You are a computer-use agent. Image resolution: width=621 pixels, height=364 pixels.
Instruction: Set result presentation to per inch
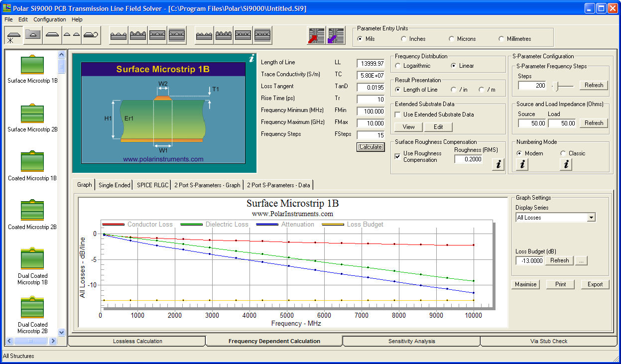pos(454,90)
